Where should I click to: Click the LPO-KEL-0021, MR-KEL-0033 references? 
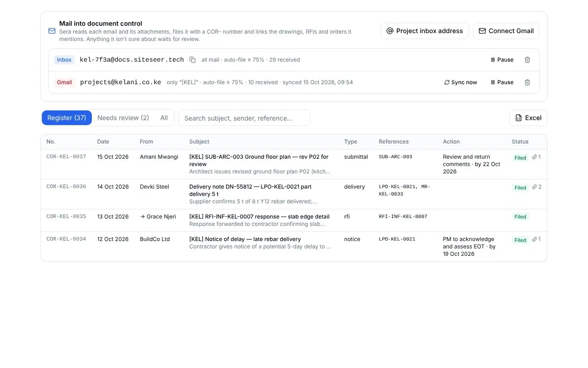405,190
